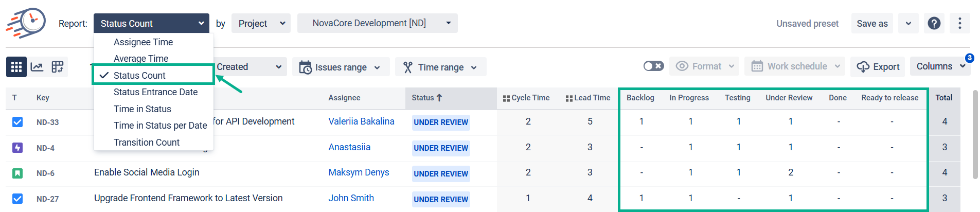Click the Save as button

tap(872, 24)
